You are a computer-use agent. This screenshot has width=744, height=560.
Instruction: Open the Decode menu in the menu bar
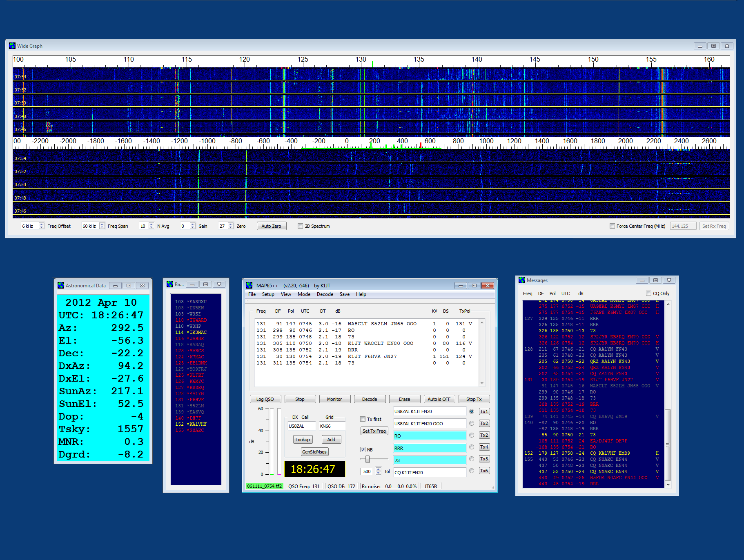pos(325,294)
